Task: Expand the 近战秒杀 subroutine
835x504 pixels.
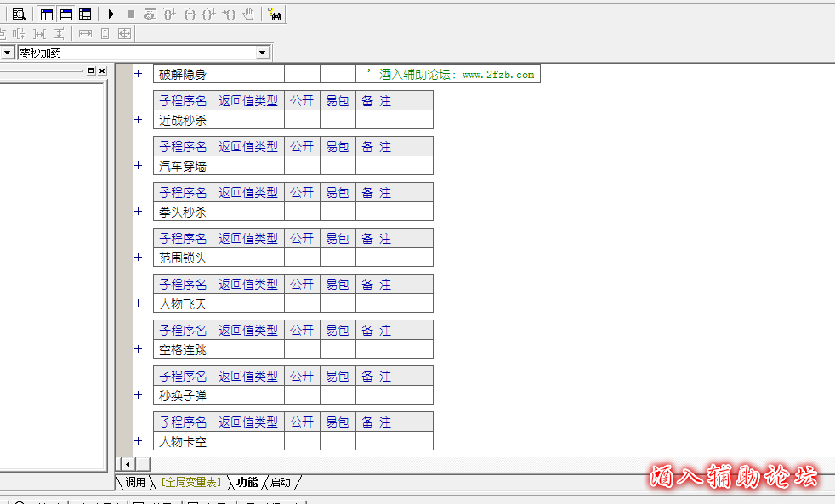Action: tap(138, 120)
